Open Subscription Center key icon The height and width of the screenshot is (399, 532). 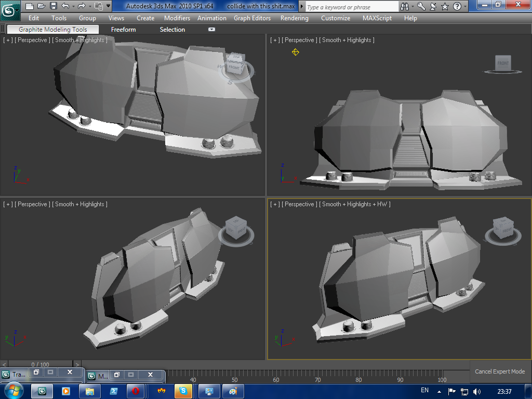(421, 7)
